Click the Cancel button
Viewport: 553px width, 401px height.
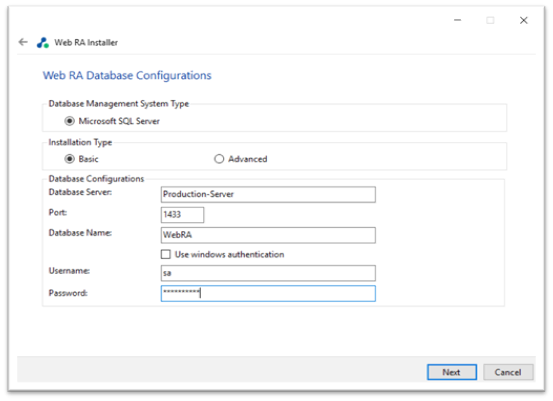click(x=508, y=372)
